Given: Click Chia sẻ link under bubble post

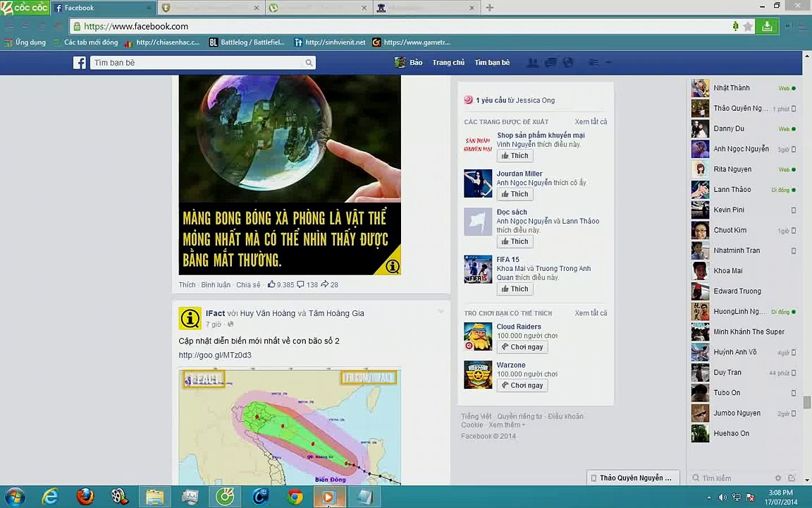Looking at the screenshot, I should coord(248,284).
